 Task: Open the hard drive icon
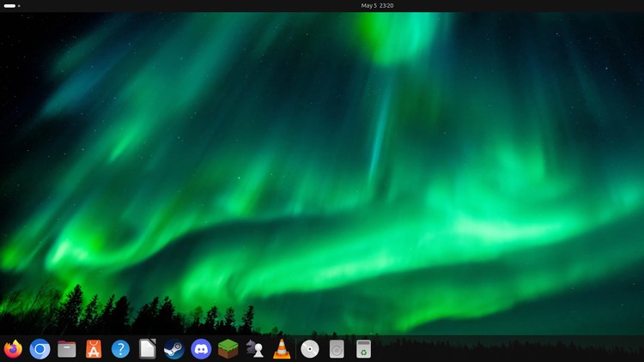click(x=337, y=349)
